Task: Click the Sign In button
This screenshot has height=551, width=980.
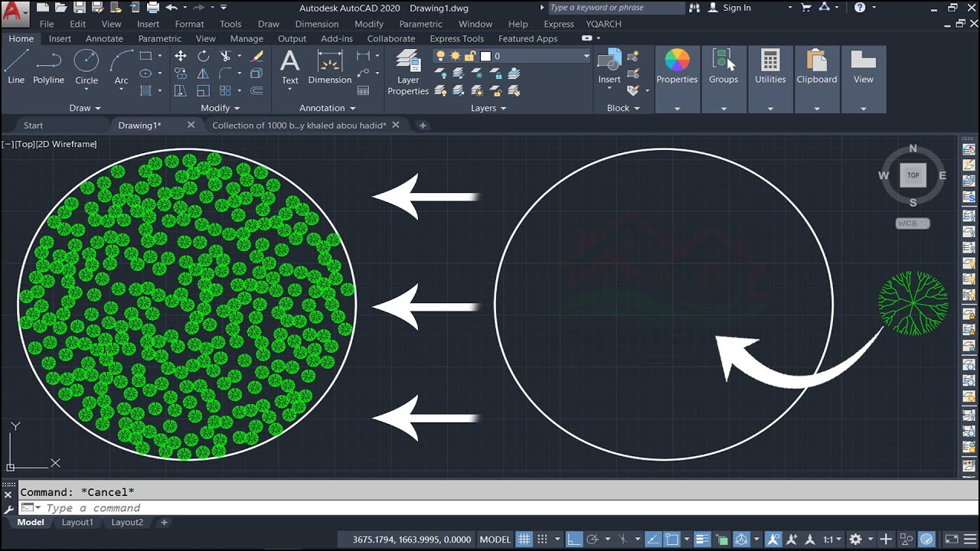Action: click(730, 8)
